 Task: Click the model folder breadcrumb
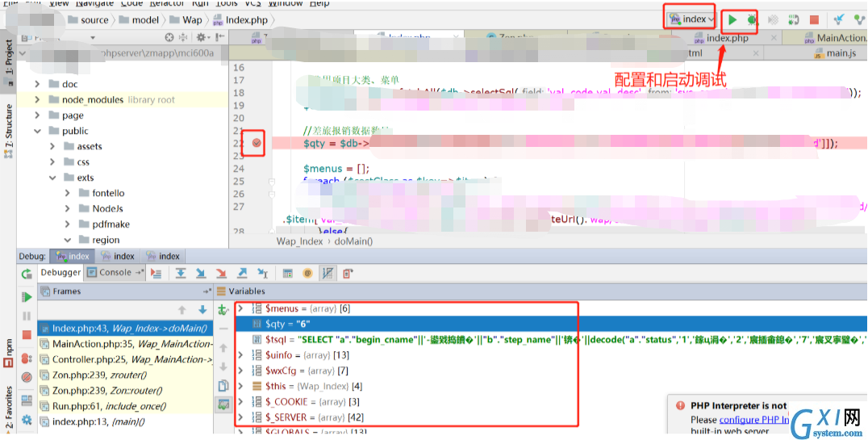click(x=139, y=20)
